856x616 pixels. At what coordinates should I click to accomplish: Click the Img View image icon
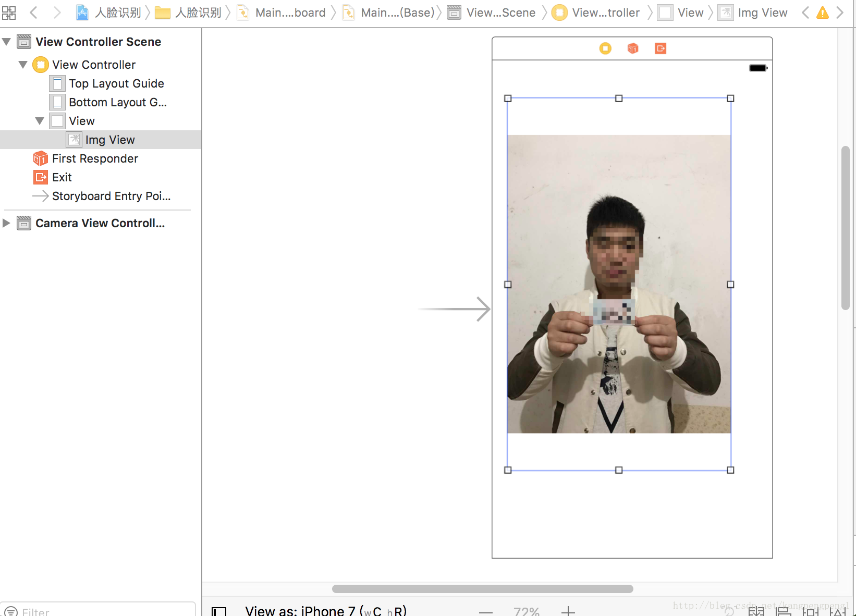74,140
